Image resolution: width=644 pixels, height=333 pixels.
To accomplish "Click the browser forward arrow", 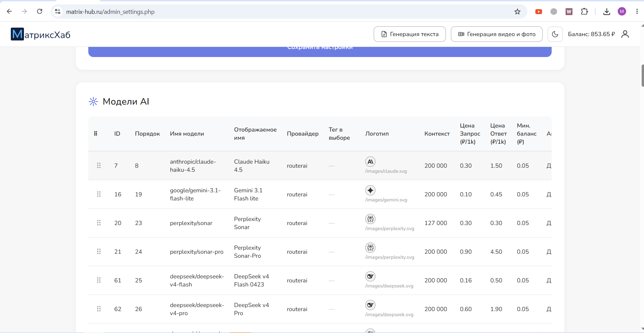I will tap(24, 11).
